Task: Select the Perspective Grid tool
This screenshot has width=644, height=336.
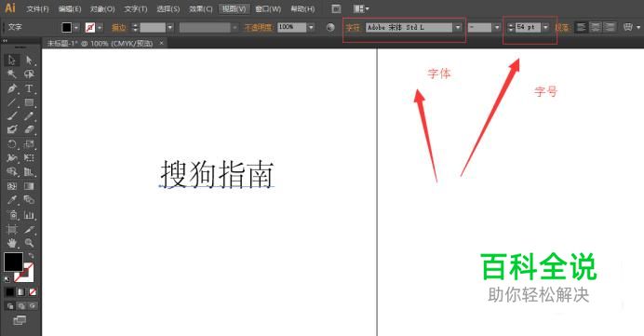Action: click(x=29, y=171)
